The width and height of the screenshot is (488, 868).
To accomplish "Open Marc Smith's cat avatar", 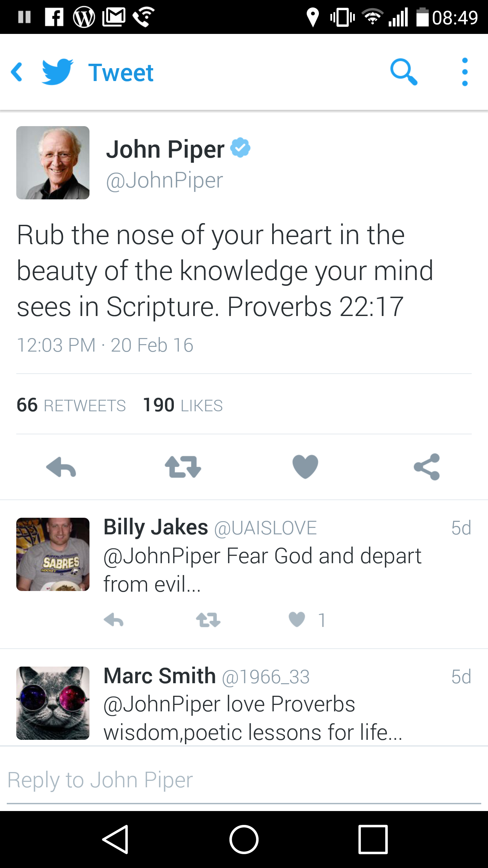I will coord(53,703).
